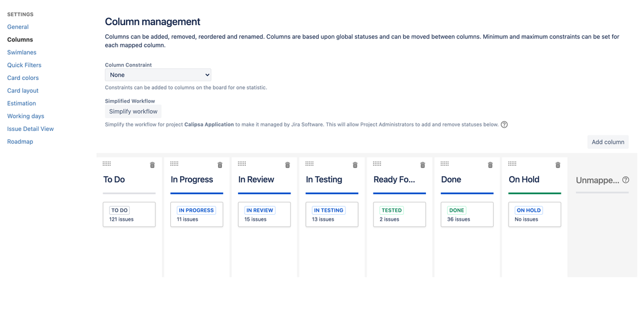The height and width of the screenshot is (309, 644).
Task: Click drag handle on the Done column
Action: pyautogui.click(x=445, y=164)
